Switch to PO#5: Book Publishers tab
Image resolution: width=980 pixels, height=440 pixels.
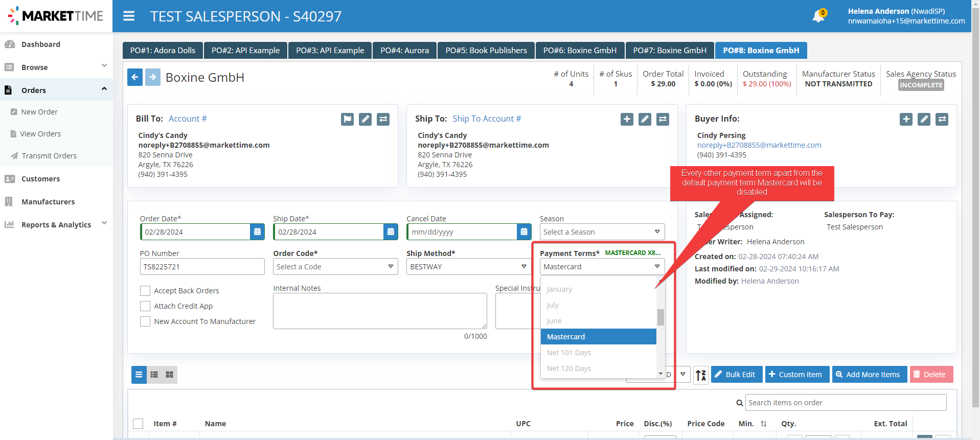point(486,51)
